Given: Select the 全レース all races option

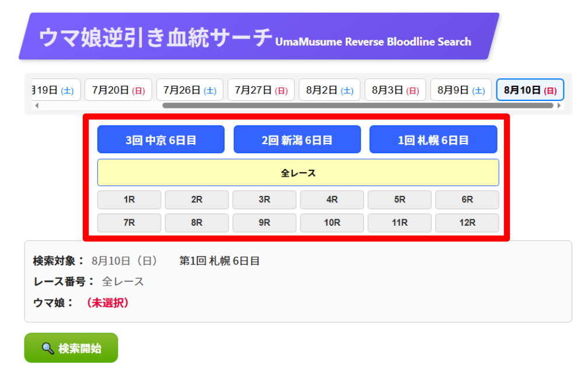Looking at the screenshot, I should (x=298, y=173).
